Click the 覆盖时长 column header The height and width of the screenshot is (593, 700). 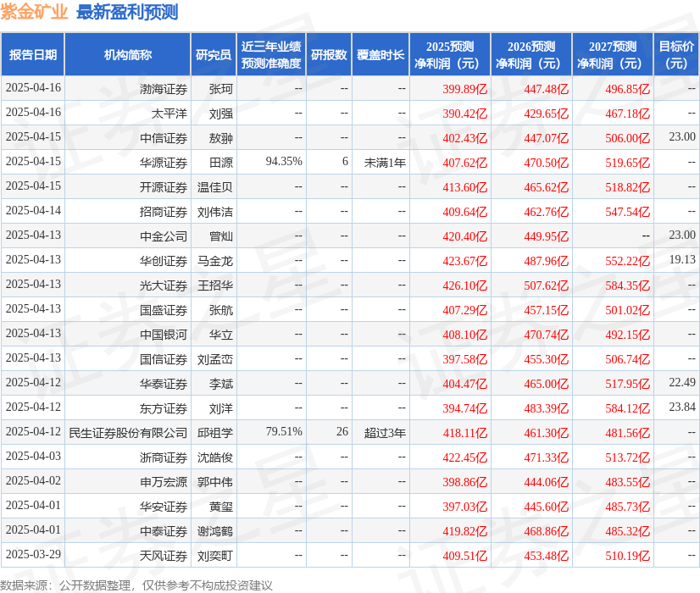[381, 55]
